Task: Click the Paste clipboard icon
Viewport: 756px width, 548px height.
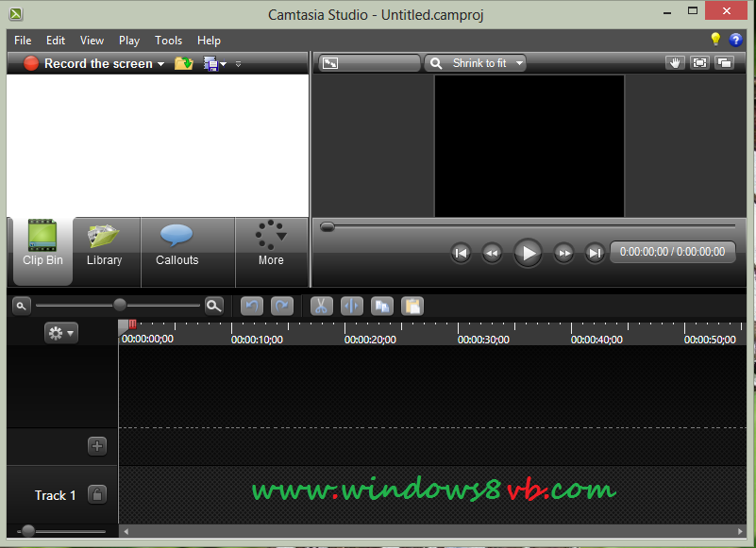Action: pos(412,306)
